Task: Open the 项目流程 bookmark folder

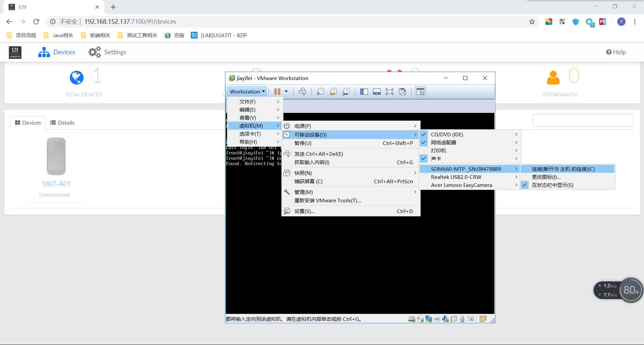Action: 21,35
